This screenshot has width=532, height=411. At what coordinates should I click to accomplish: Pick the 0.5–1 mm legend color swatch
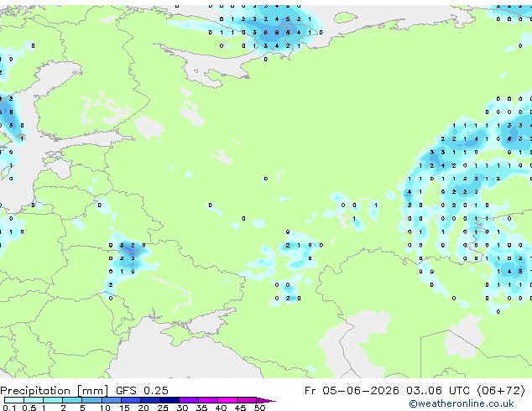click(x=34, y=400)
